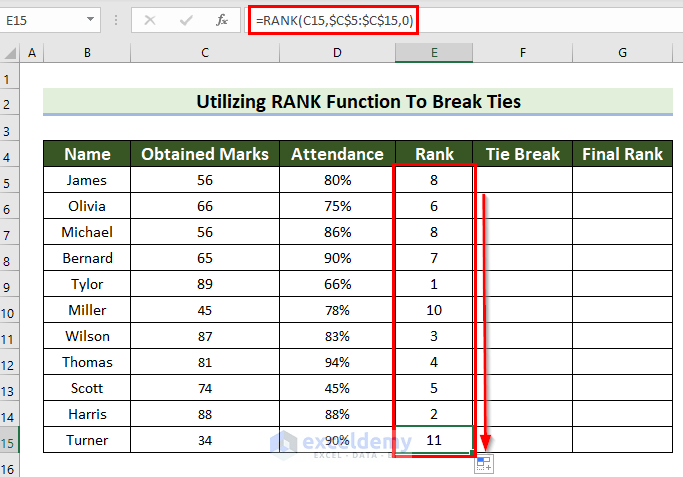This screenshot has height=477, width=683.
Task: Select column E header
Action: 434,53
